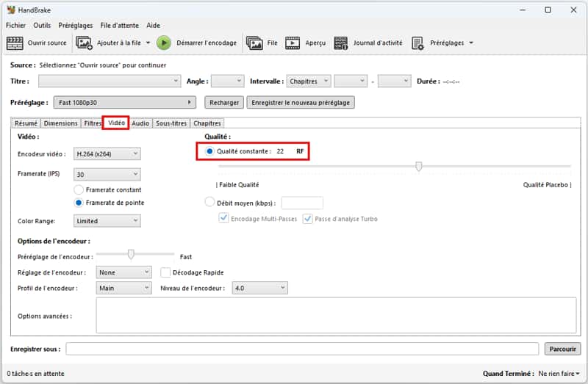Image resolution: width=588 pixels, height=384 pixels.
Task: Click the Aperçu preview icon
Action: 293,43
